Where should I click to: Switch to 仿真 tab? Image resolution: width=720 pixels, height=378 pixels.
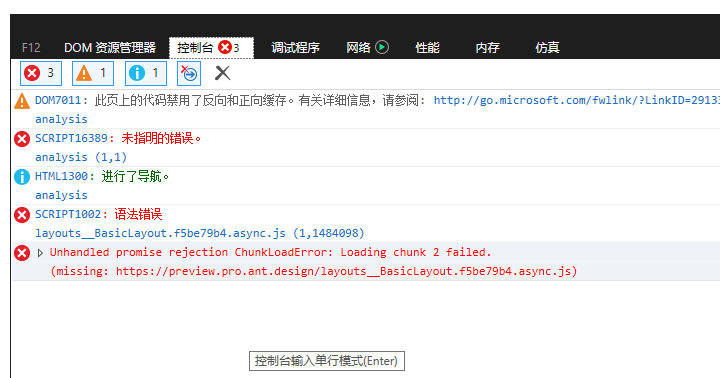[x=547, y=47]
